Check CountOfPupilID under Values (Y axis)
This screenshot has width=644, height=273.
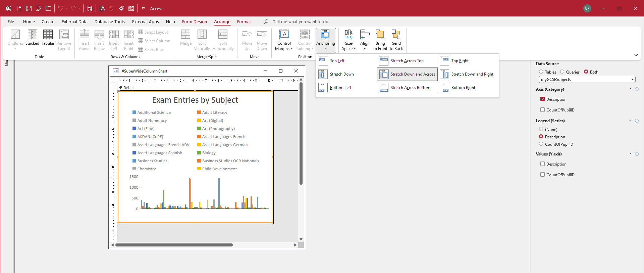[542, 175]
